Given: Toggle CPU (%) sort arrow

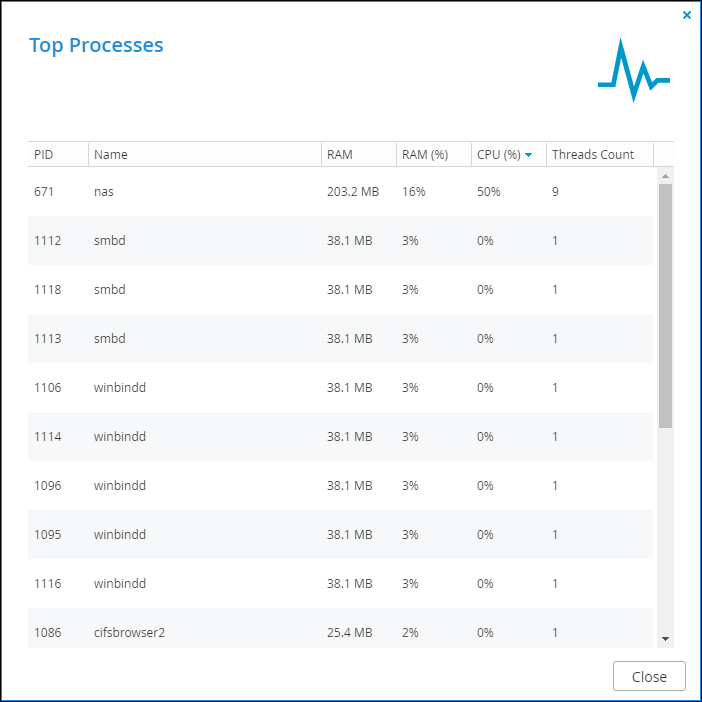Looking at the screenshot, I should pos(528,155).
